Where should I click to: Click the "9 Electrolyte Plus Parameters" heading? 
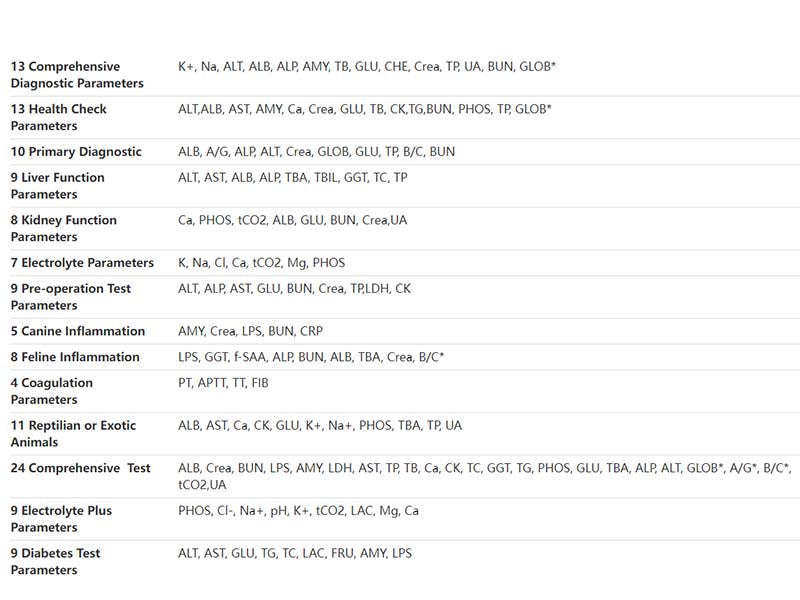[x=61, y=518]
